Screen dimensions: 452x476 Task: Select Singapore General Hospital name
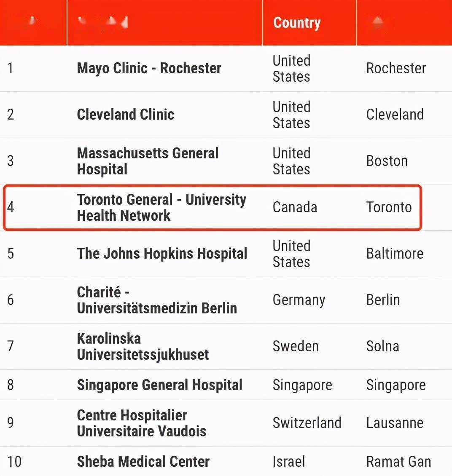point(159,385)
